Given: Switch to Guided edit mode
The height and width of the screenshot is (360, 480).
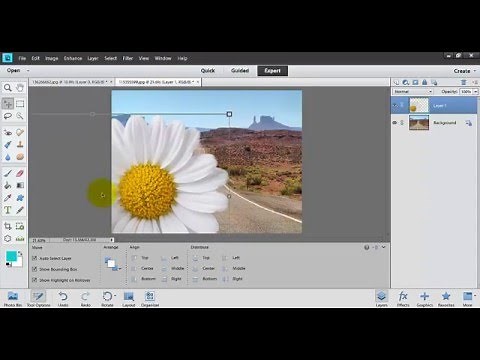Looking at the screenshot, I should [x=240, y=71].
